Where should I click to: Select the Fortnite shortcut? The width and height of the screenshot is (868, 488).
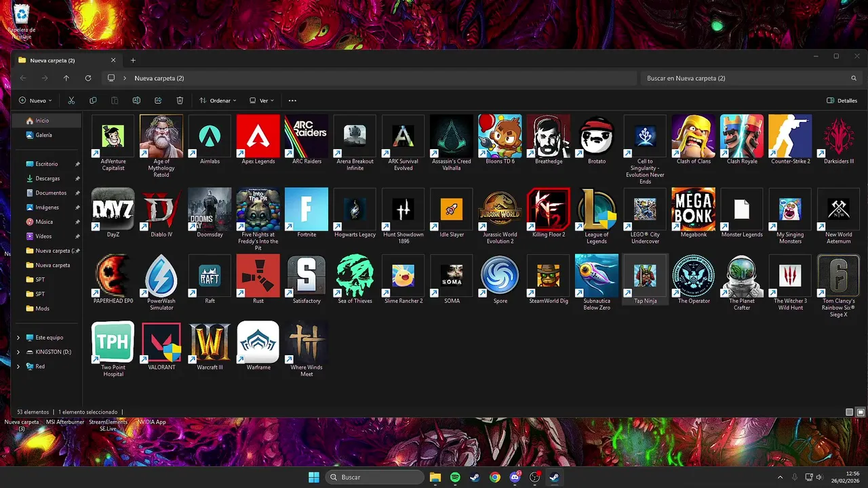click(307, 209)
